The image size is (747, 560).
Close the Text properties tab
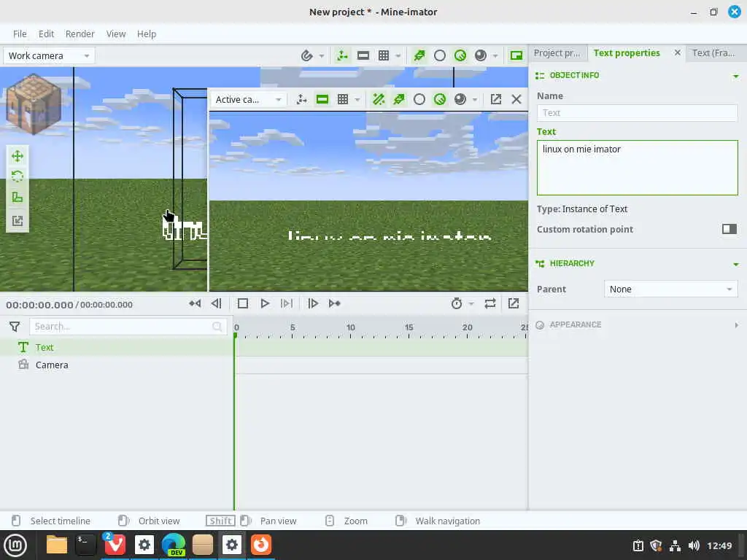pyautogui.click(x=678, y=52)
